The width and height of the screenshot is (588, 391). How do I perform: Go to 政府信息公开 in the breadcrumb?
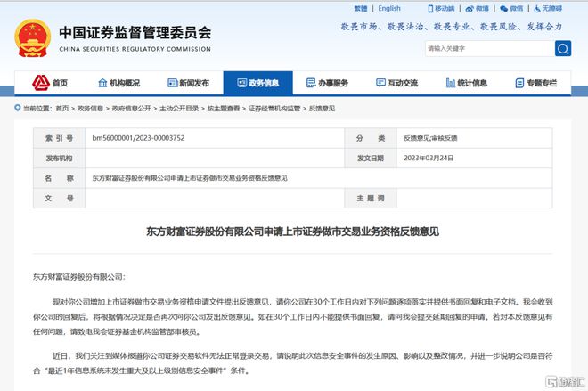[131, 109]
